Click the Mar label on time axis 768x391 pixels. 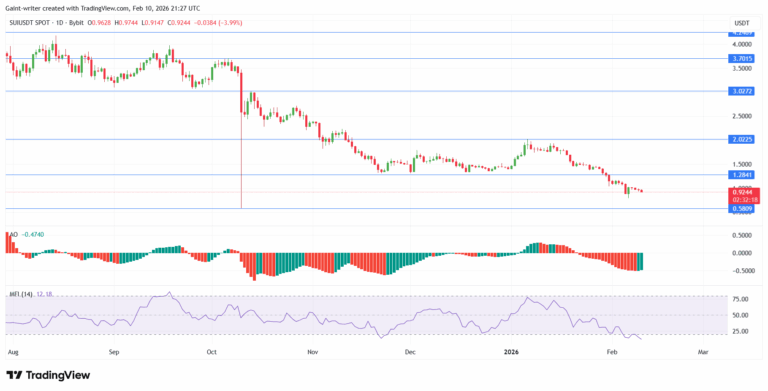tap(703, 352)
